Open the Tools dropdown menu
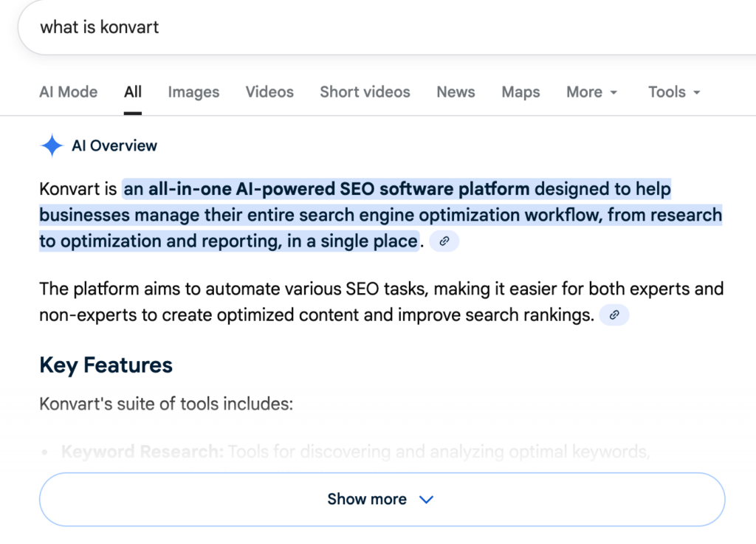The width and height of the screenshot is (756, 544). tap(674, 92)
